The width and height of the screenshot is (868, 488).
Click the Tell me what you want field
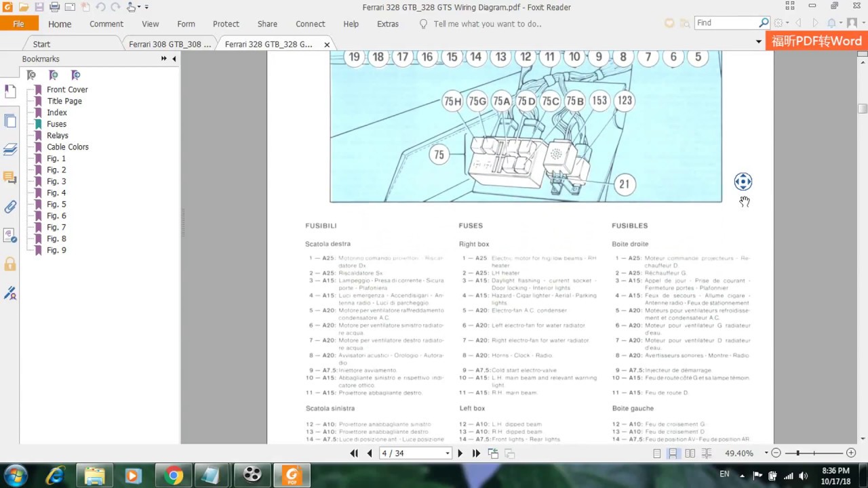tap(487, 24)
